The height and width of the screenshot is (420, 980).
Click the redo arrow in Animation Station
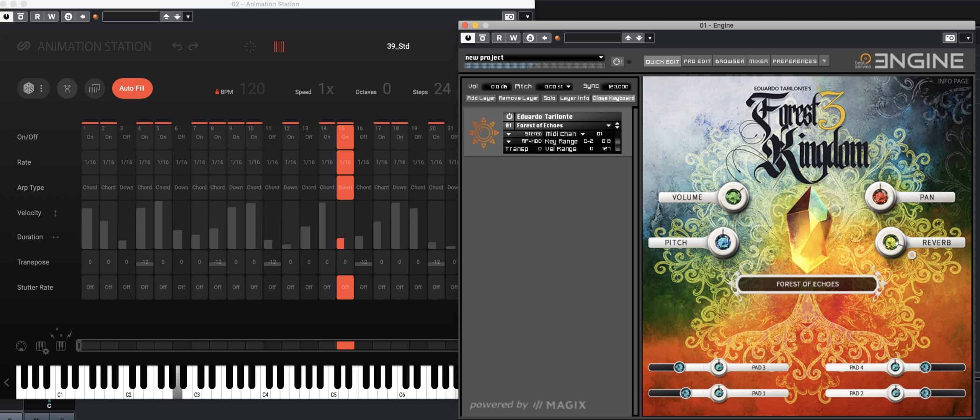pyautogui.click(x=193, y=46)
